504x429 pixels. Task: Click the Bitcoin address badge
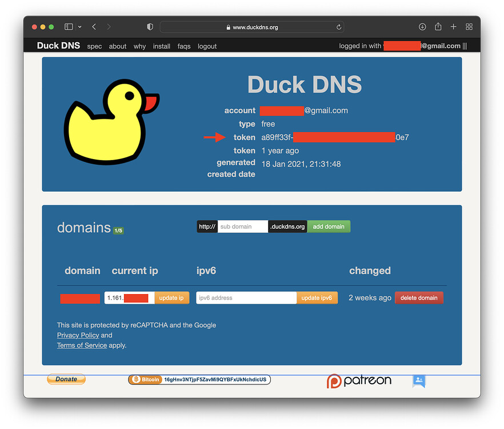tap(199, 379)
